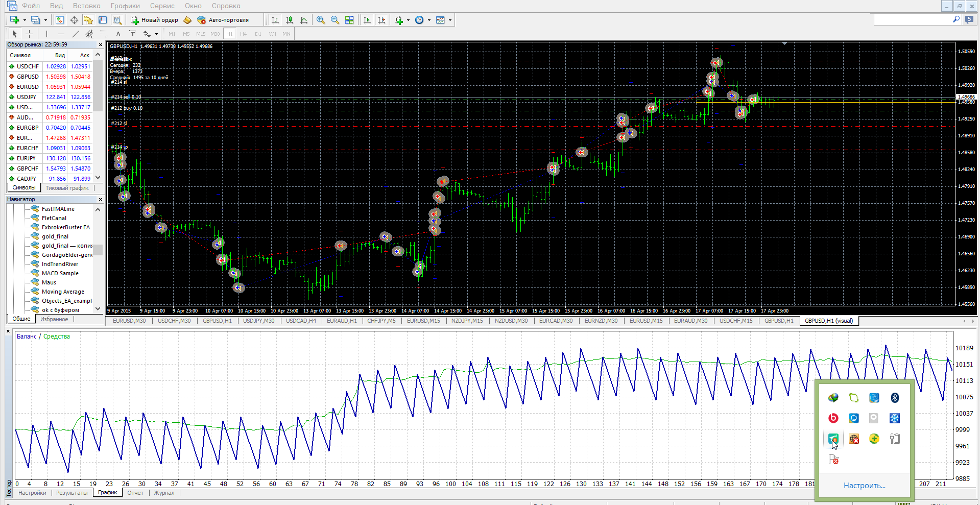The width and height of the screenshot is (980, 505).
Task: Click the Новый ордер button
Action: (154, 20)
